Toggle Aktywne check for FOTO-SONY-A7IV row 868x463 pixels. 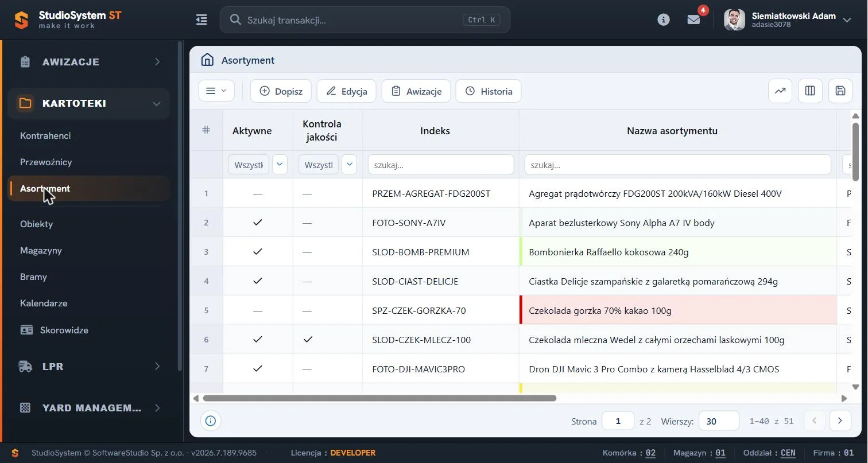click(x=258, y=223)
